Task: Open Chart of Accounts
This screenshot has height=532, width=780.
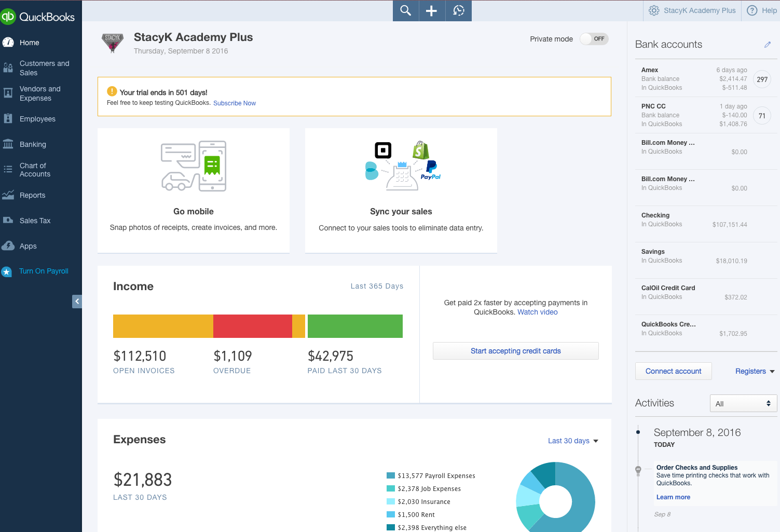Action: pos(35,170)
